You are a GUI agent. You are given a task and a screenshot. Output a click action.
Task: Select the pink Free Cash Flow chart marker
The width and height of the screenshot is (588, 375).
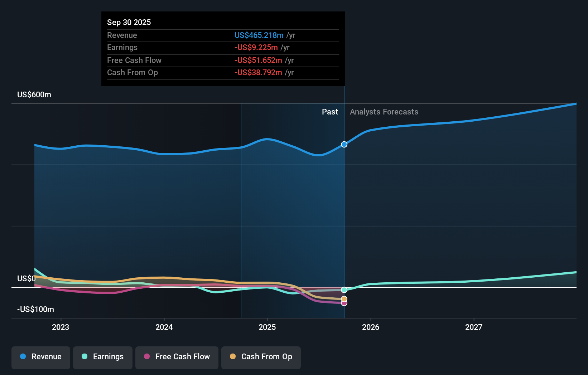click(344, 303)
